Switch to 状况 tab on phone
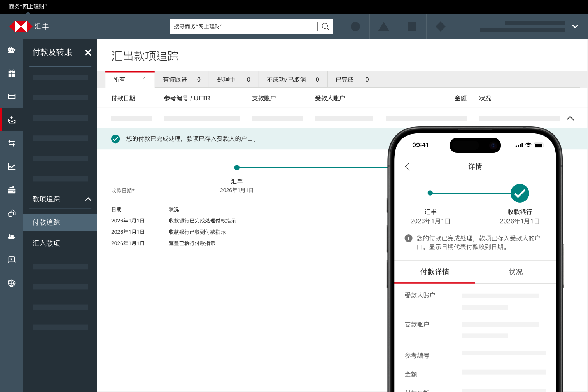 coord(516,272)
